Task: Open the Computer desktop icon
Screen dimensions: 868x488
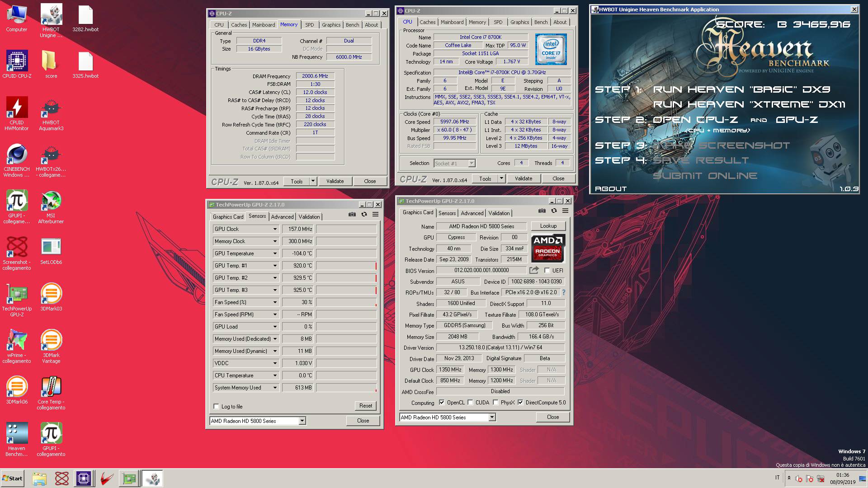Action: pyautogui.click(x=17, y=18)
